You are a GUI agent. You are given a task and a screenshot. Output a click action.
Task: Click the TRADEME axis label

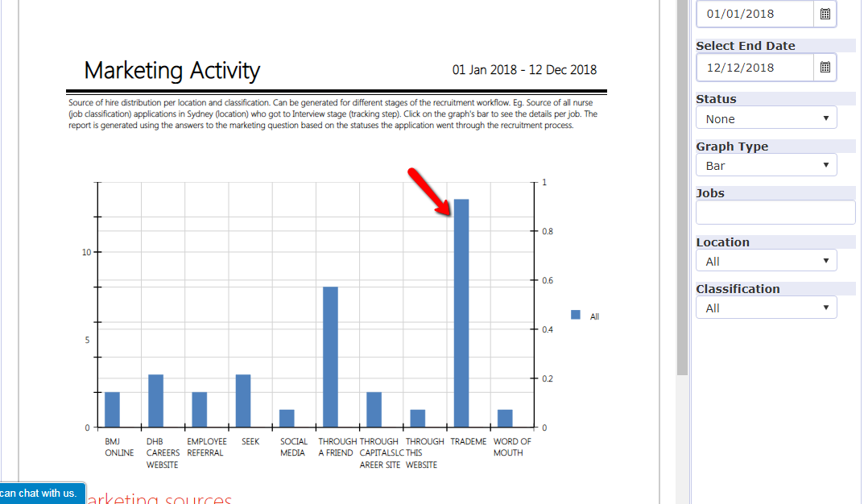pos(469,442)
